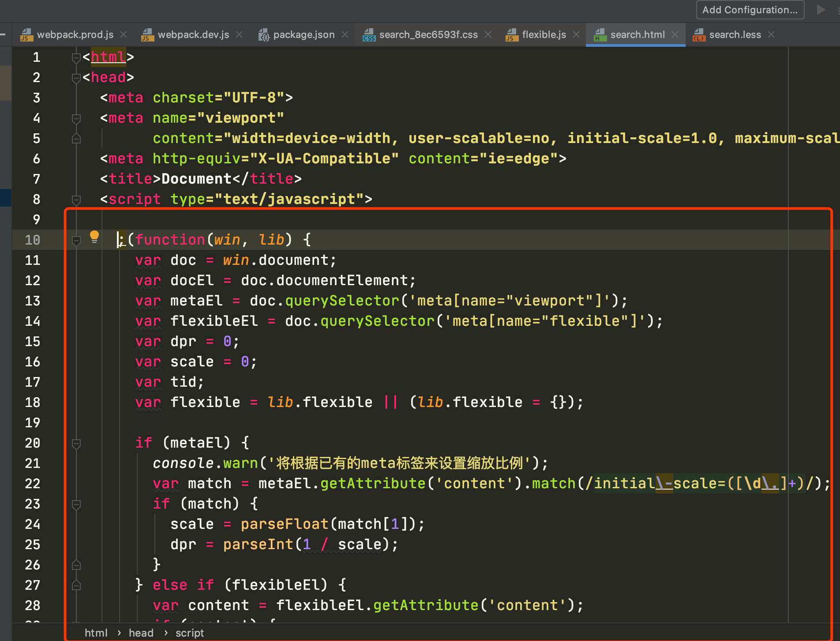840x641 pixels.
Task: Click 'getAttribute' on line 28
Action: pyautogui.click(x=426, y=605)
